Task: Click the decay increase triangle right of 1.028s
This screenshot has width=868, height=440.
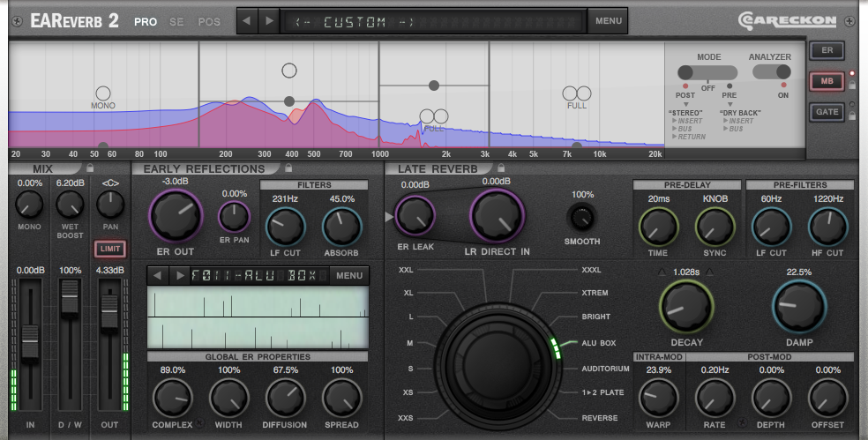Action: click(710, 272)
